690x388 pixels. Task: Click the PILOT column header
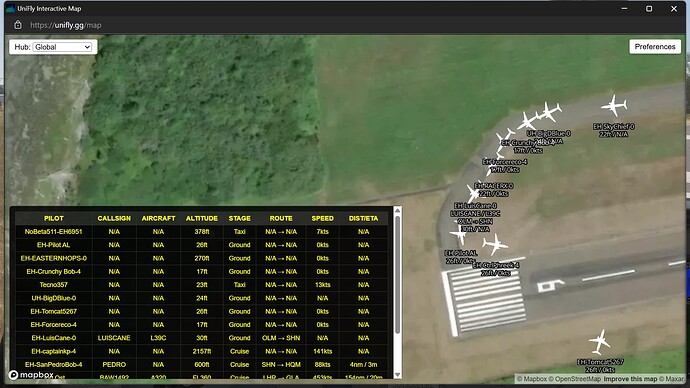[x=54, y=218]
